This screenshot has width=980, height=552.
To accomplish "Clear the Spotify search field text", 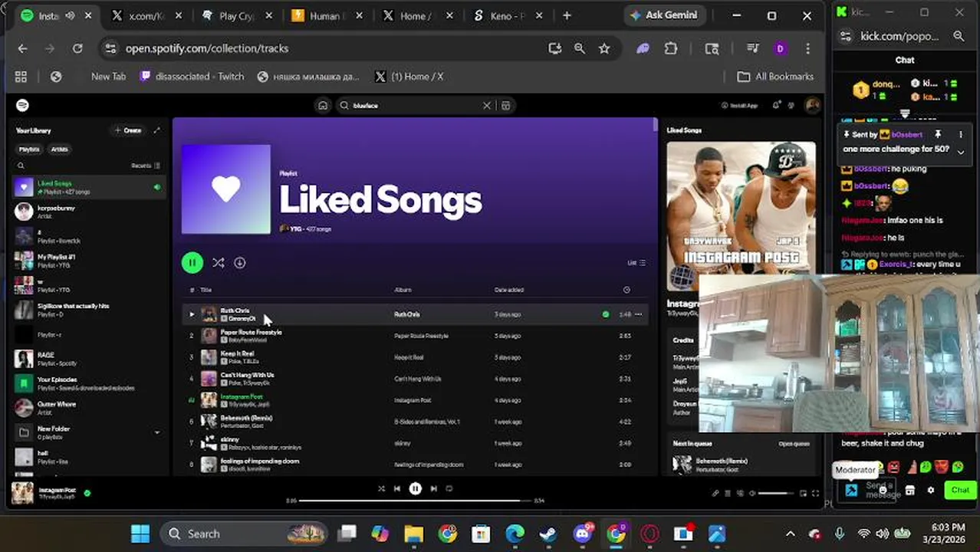I will [486, 106].
